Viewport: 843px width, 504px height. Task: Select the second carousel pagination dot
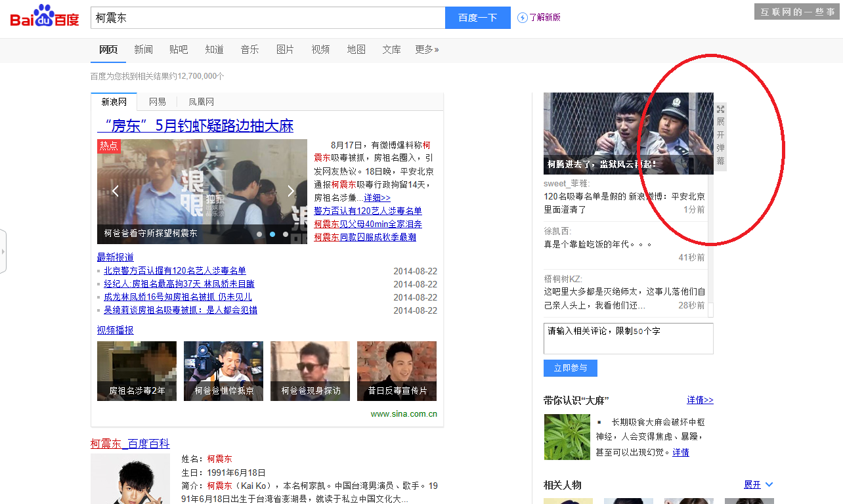pos(272,233)
